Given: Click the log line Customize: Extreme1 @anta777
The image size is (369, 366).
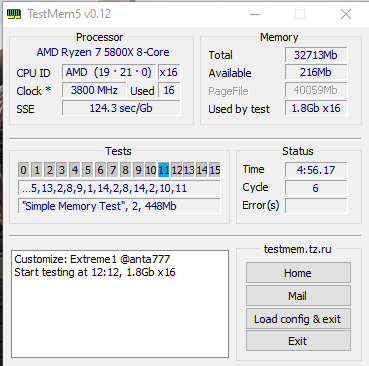Looking at the screenshot, I should coord(92,259).
